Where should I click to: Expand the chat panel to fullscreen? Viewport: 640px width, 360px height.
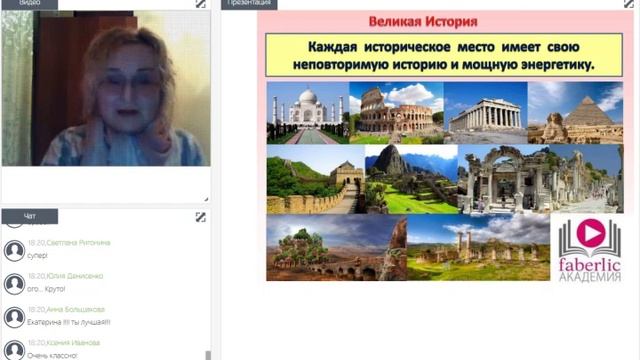tap(200, 217)
